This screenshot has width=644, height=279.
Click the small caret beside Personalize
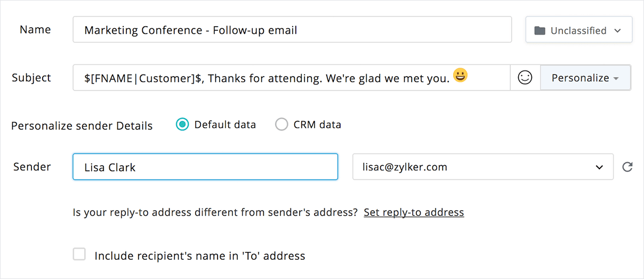click(616, 79)
